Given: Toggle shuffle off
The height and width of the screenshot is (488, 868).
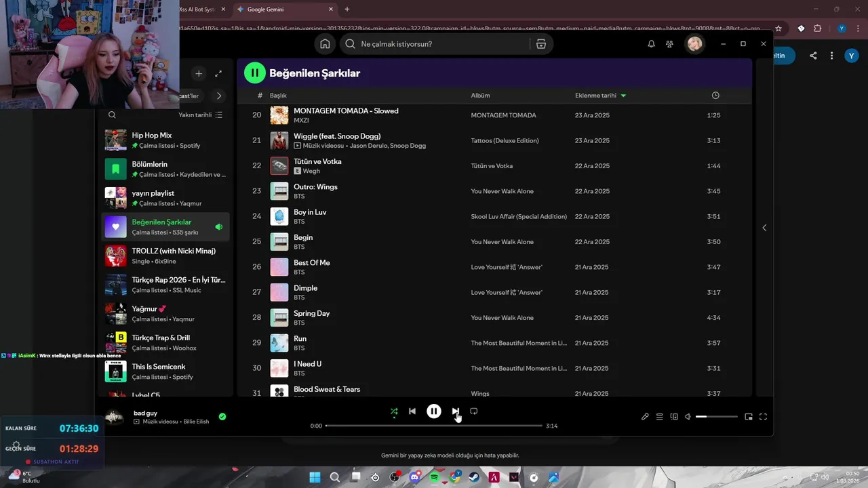Looking at the screenshot, I should (394, 411).
